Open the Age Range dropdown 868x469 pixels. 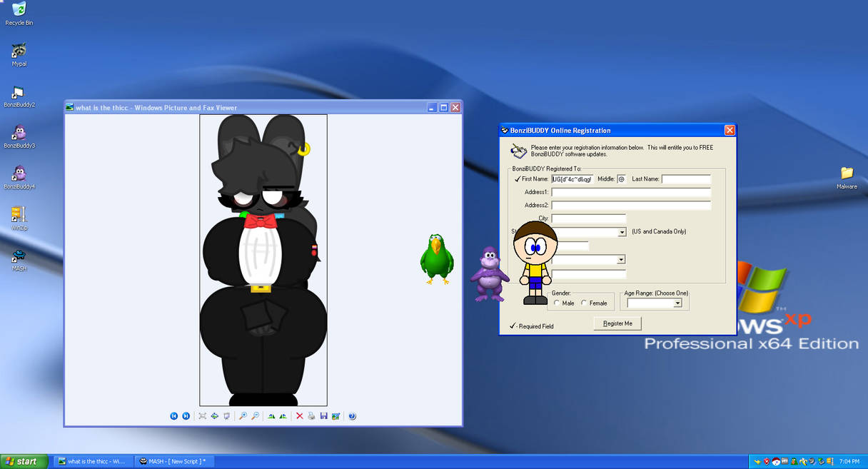click(x=677, y=303)
